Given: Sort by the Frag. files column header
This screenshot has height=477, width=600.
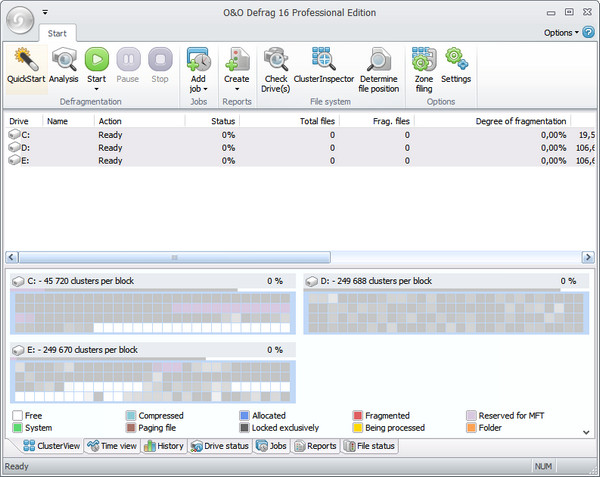Looking at the screenshot, I should [x=377, y=121].
